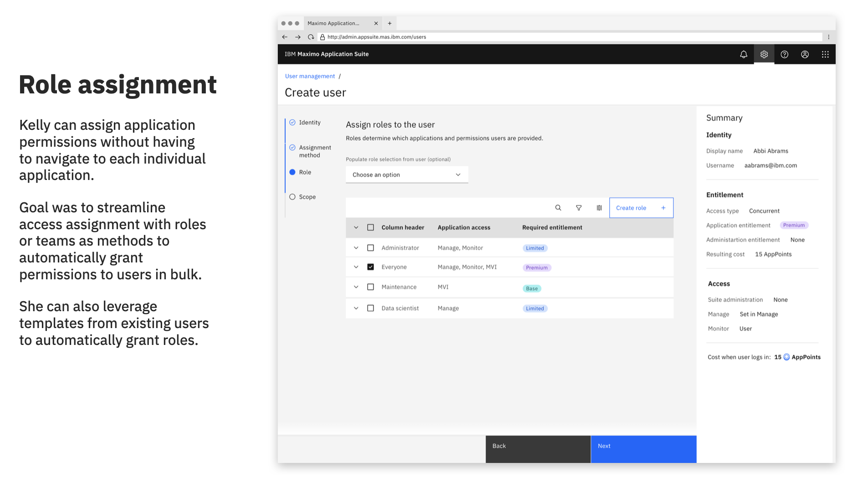
Task: Click the Limited tag in Administrator row
Action: point(535,248)
